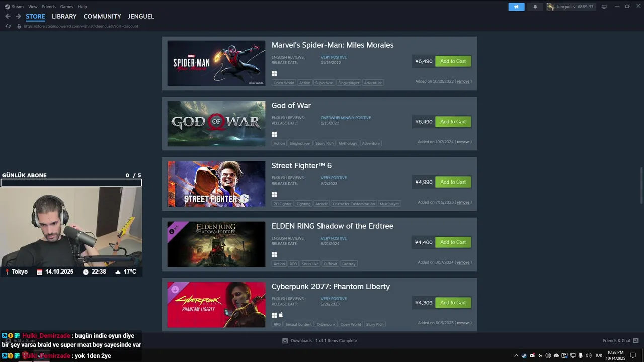
Task: Click the Discord tray icon
Action: point(532,355)
